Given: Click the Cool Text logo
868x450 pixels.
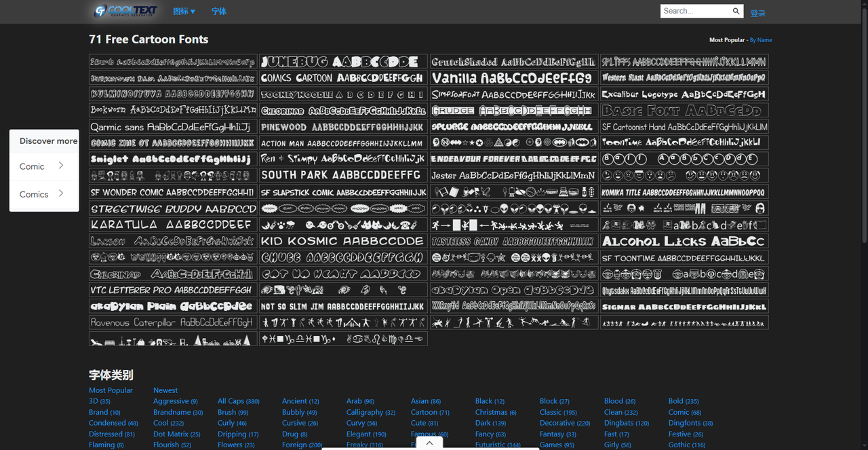Looking at the screenshot, I should click(x=125, y=11).
